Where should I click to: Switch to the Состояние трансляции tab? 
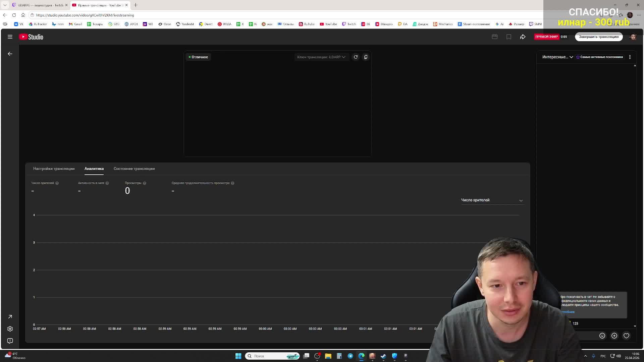pos(134,169)
